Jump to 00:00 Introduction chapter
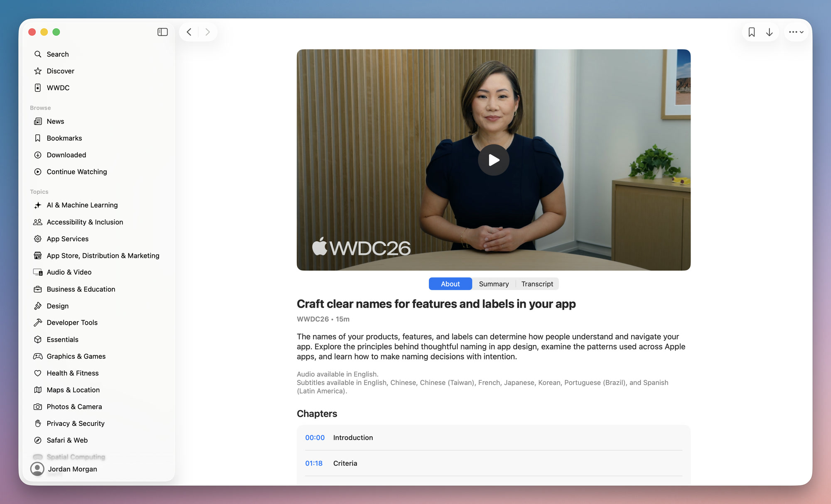The width and height of the screenshot is (831, 504). (x=494, y=438)
